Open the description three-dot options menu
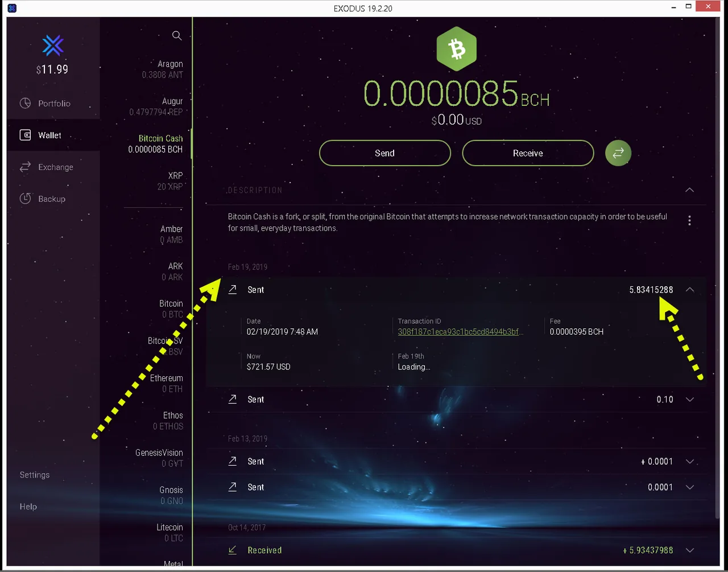Image resolution: width=728 pixels, height=572 pixels. pos(689,221)
